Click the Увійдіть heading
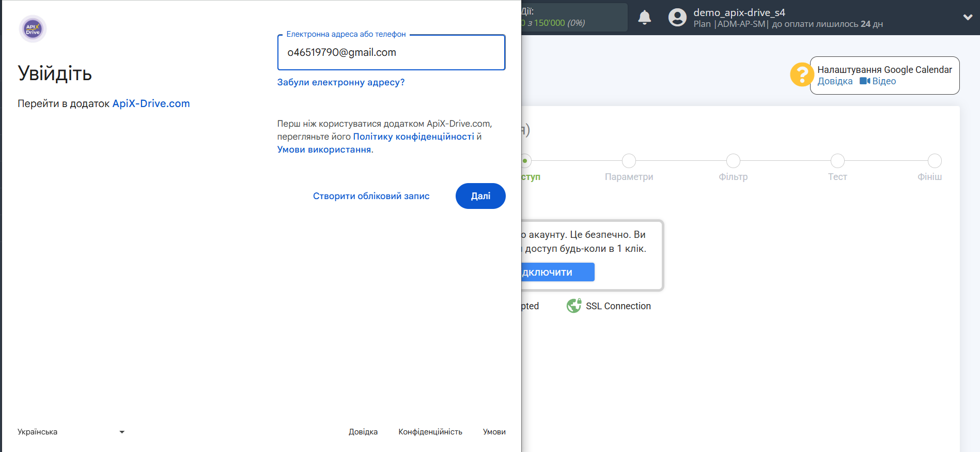The image size is (980, 452). pos(55,73)
